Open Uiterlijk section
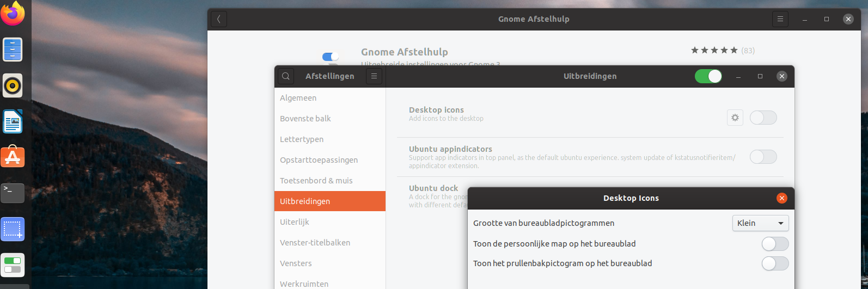Image resolution: width=868 pixels, height=289 pixels. [330, 222]
